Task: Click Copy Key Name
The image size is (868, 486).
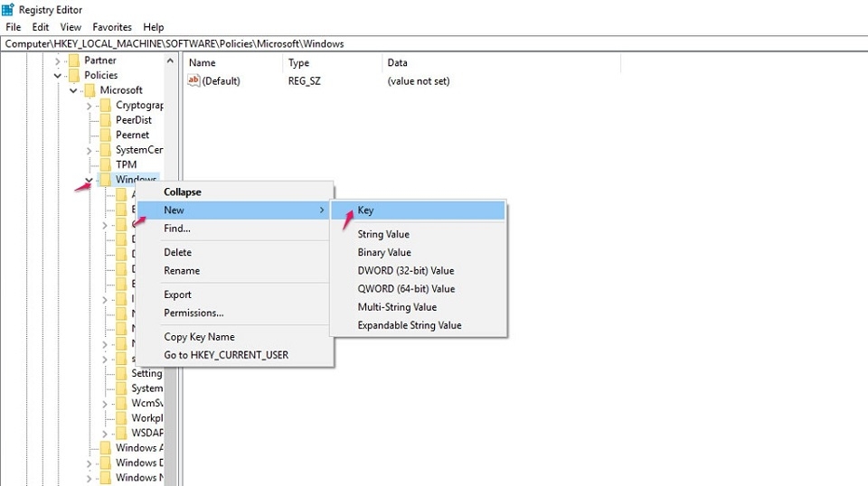Action: (199, 337)
